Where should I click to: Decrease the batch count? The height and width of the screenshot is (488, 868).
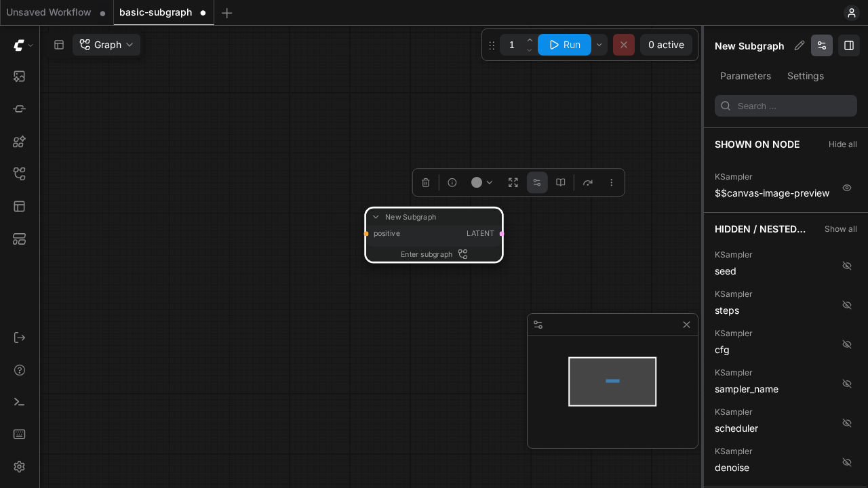click(x=530, y=50)
